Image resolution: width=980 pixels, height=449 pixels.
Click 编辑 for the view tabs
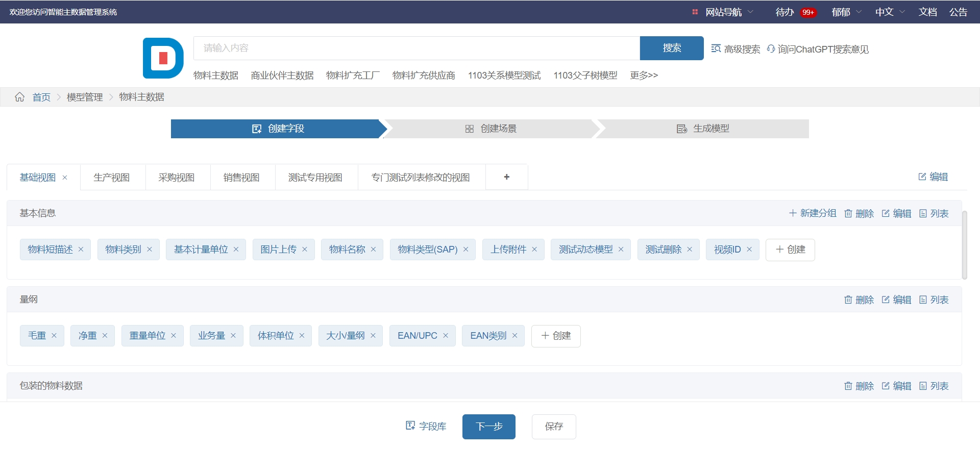click(x=933, y=177)
